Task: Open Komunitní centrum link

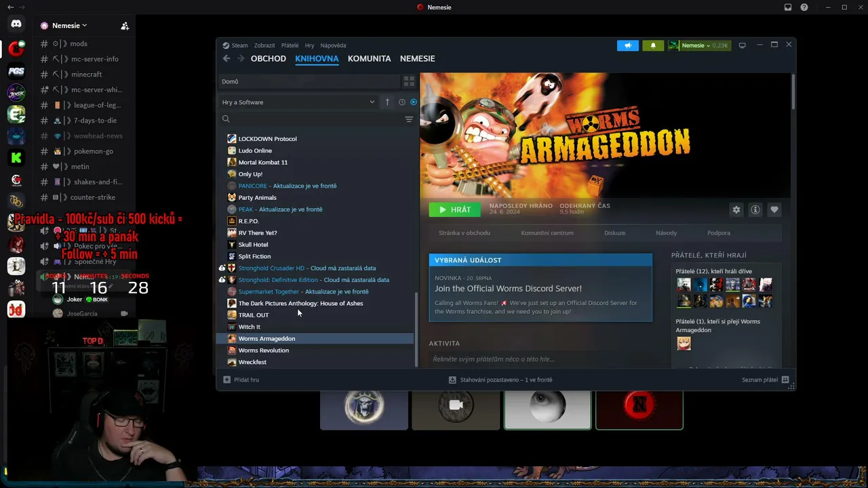Action: click(x=547, y=232)
